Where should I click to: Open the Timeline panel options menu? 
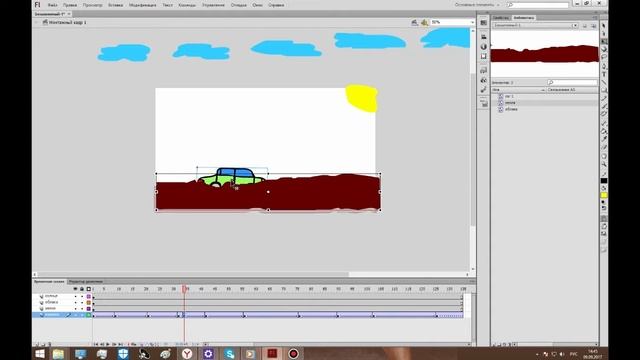tap(472, 282)
